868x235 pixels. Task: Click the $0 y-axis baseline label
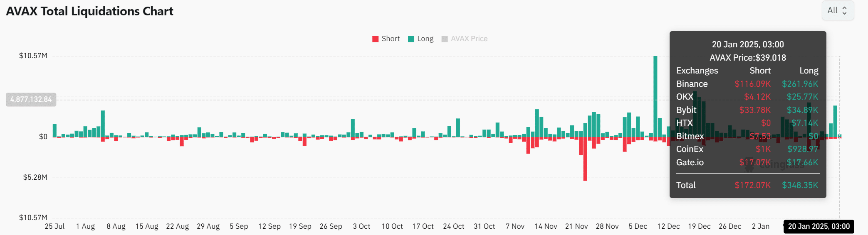click(x=43, y=137)
